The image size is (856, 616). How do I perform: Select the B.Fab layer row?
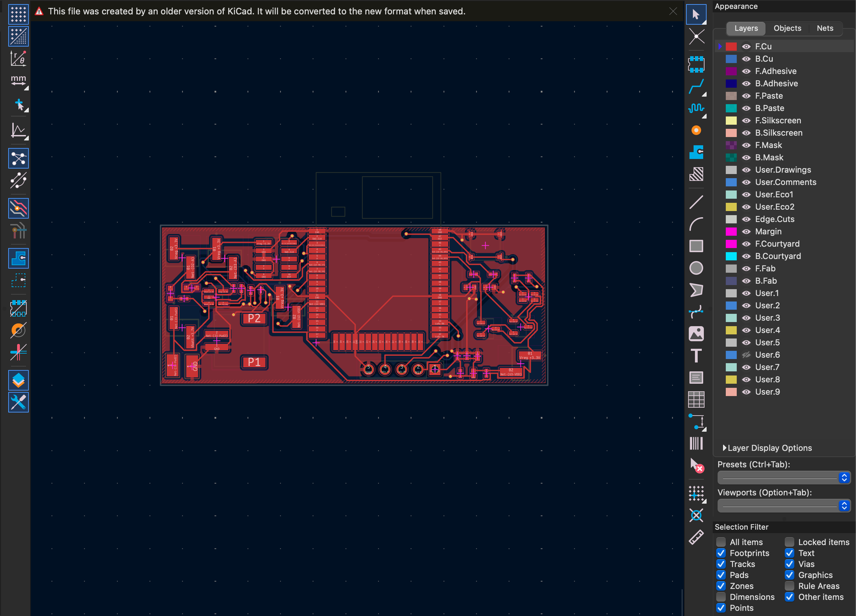pyautogui.click(x=784, y=281)
